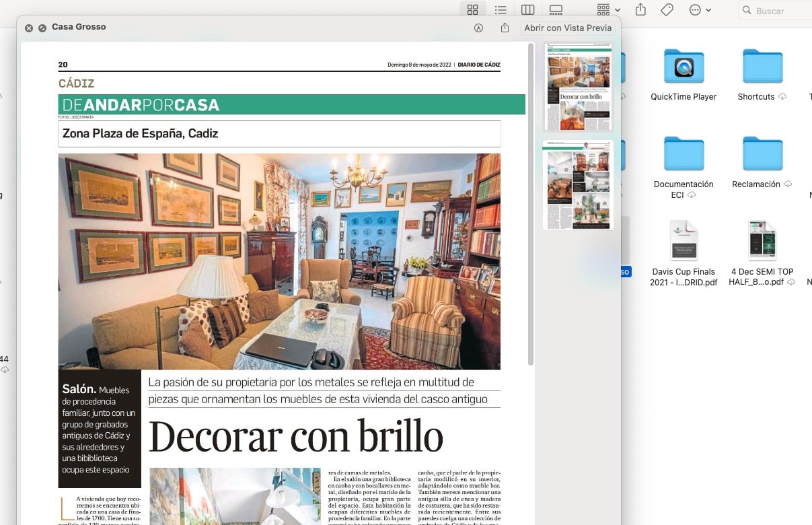Click the Finder toolbar share icon
This screenshot has width=812, height=525.
click(640, 10)
